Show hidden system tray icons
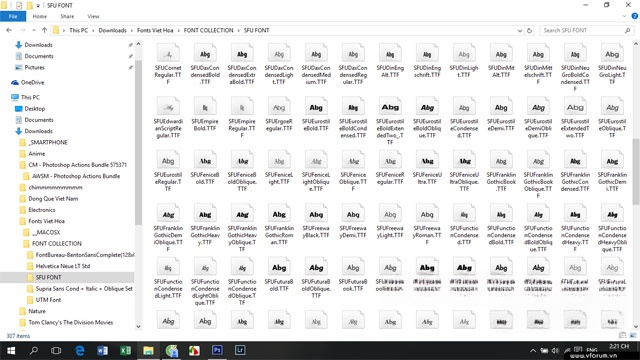Viewport: 640px width, 360px height. (533, 351)
